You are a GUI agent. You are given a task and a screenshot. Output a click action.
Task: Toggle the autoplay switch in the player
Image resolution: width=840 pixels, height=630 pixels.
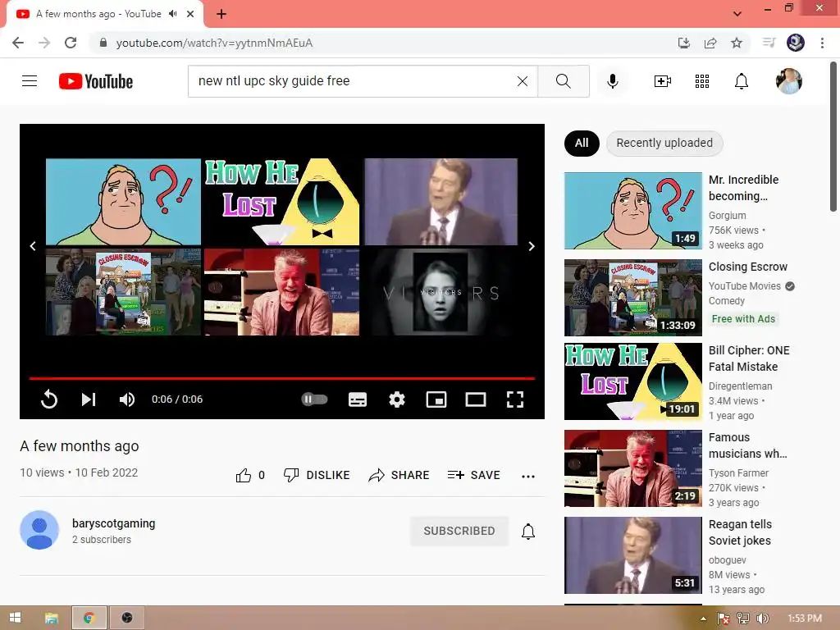[314, 399]
